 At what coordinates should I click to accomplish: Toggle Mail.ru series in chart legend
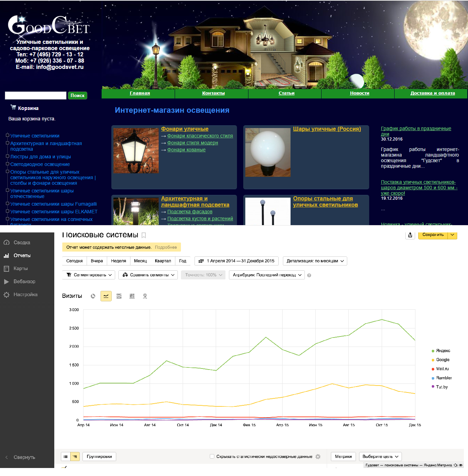tap(440, 369)
